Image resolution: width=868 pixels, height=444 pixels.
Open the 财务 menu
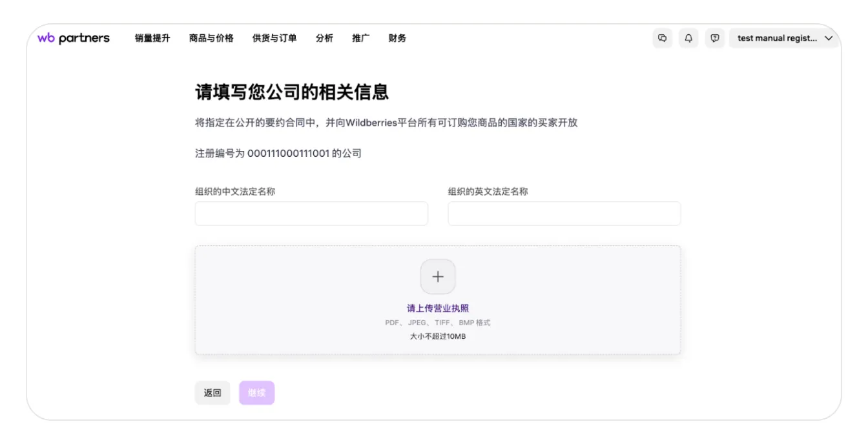[397, 38]
